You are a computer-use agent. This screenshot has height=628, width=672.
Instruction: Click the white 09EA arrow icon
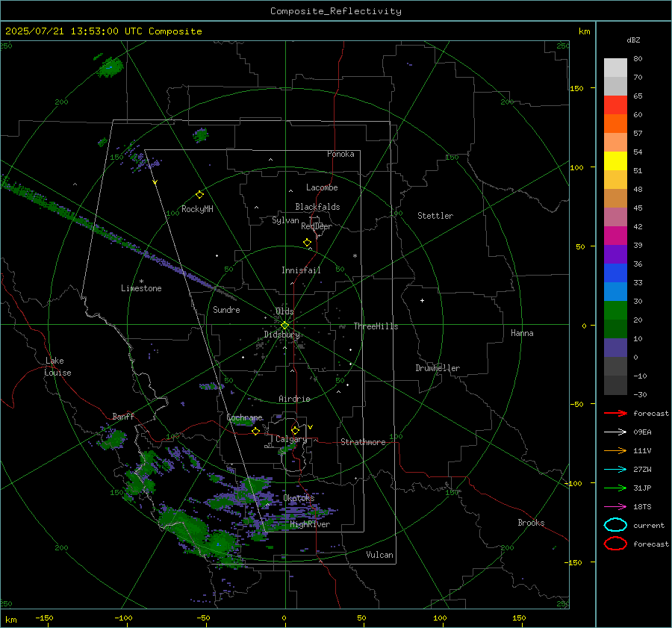(615, 432)
